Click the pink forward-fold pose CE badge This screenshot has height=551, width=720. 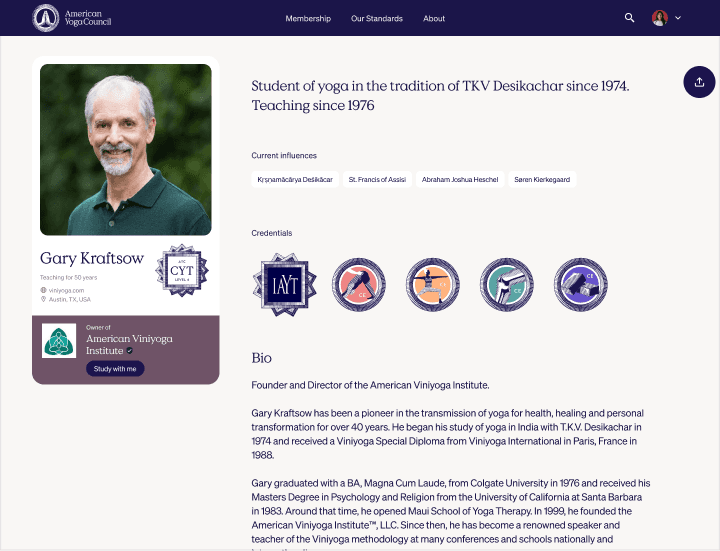click(359, 285)
